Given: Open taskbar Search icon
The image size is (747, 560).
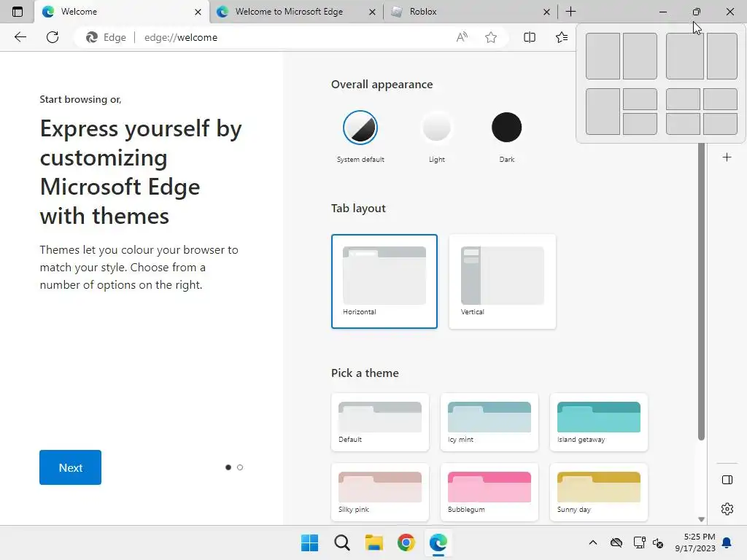Looking at the screenshot, I should point(341,542).
